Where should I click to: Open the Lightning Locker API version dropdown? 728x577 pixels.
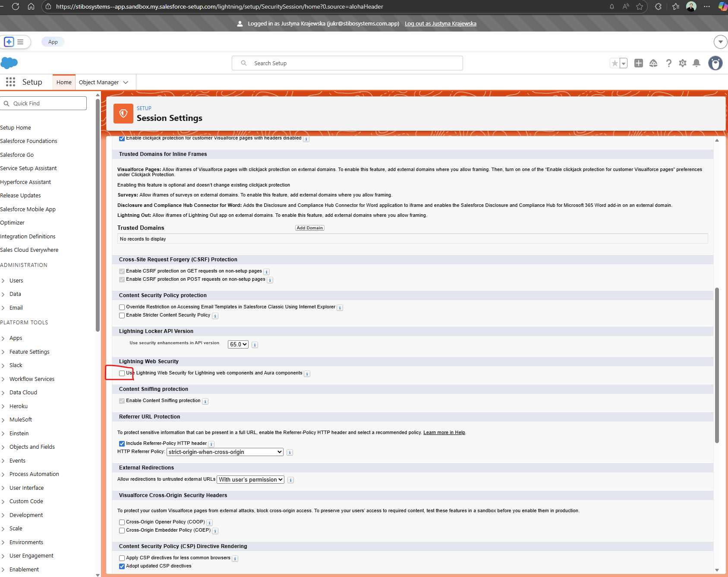tap(238, 344)
